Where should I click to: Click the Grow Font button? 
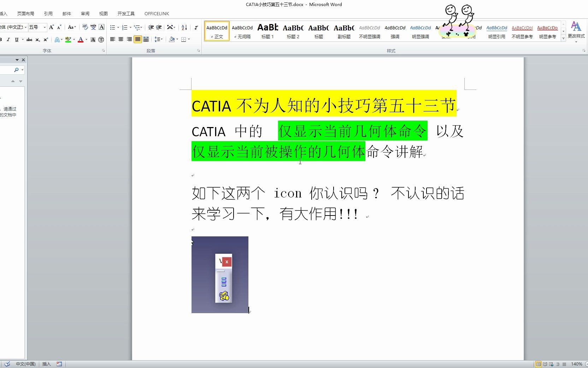(52, 27)
